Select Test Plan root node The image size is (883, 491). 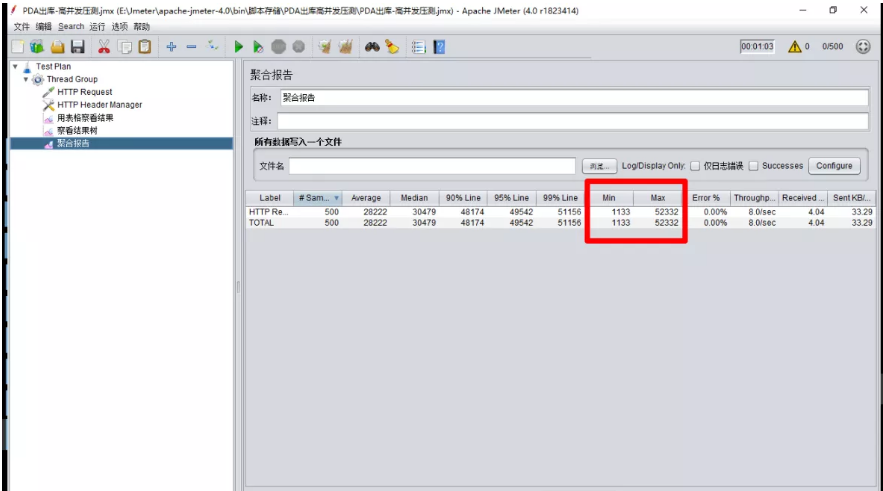[53, 66]
